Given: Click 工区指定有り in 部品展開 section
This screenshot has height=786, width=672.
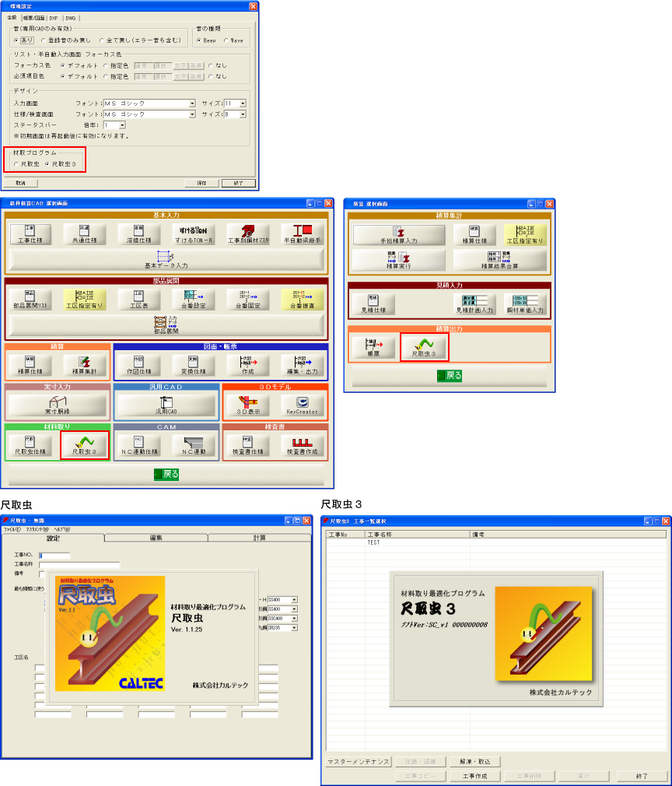Looking at the screenshot, I should [84, 300].
